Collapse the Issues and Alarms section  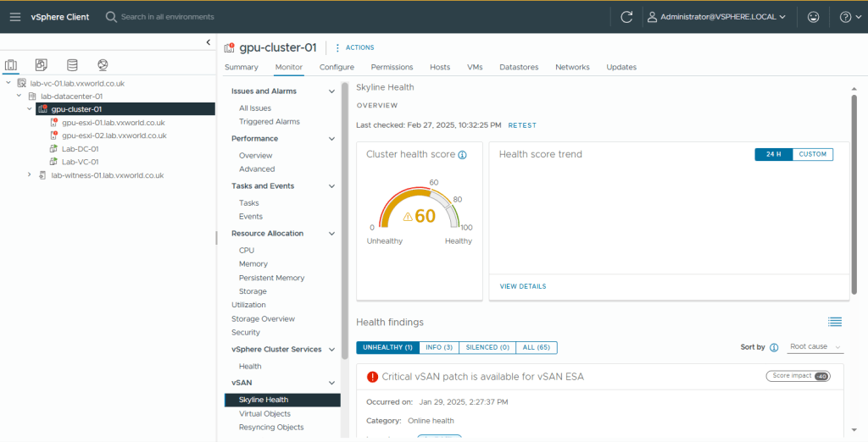coord(331,91)
